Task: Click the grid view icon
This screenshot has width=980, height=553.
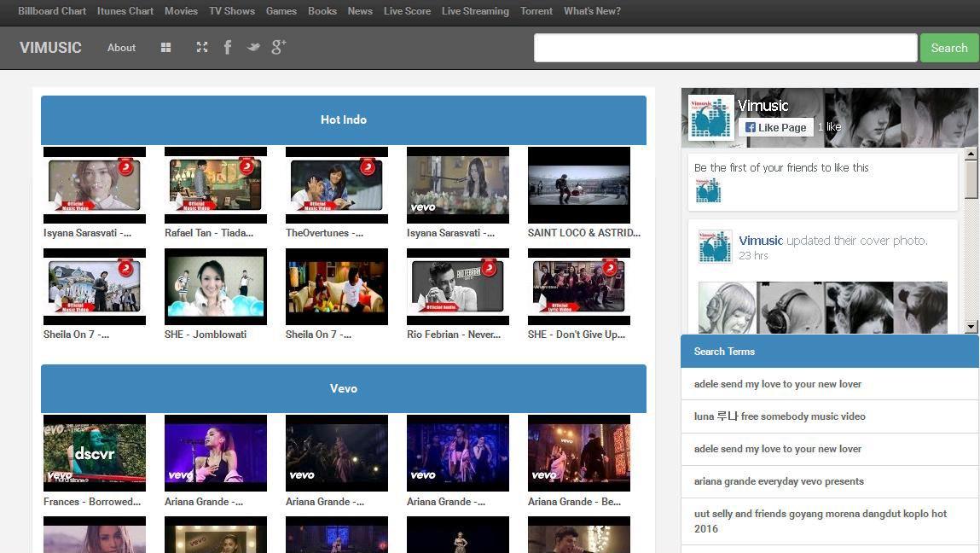Action: coord(165,48)
